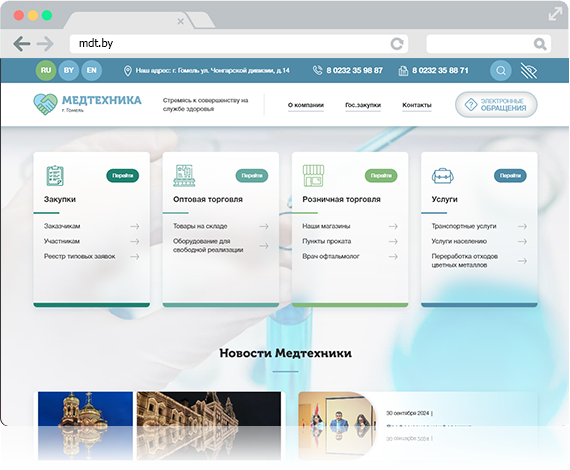Click arrow next to Реестр типовых заявок
The height and width of the screenshot is (470, 570).
[x=135, y=256]
